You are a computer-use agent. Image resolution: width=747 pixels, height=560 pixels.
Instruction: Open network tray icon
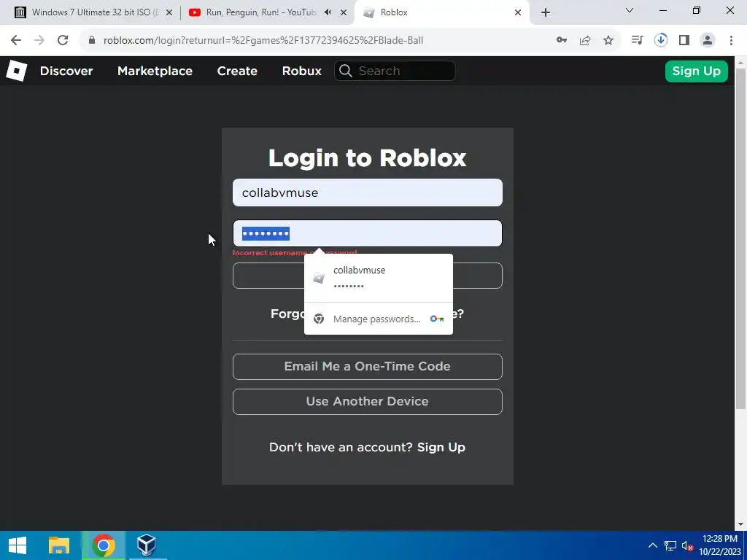tap(670, 545)
